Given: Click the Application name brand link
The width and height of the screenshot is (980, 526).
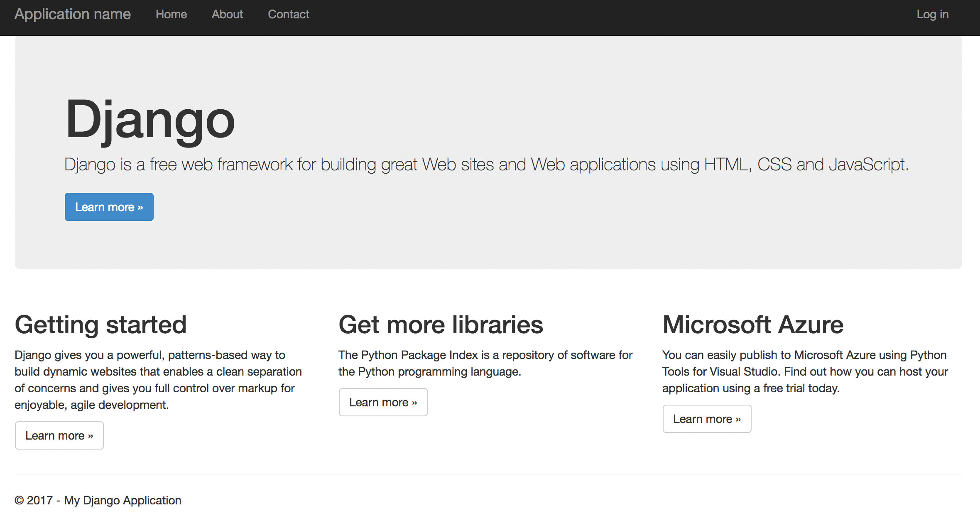Looking at the screenshot, I should tap(73, 15).
